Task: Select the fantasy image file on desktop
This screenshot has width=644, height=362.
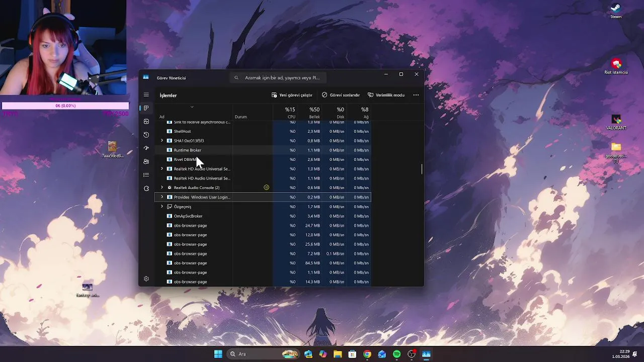Action: (88, 290)
